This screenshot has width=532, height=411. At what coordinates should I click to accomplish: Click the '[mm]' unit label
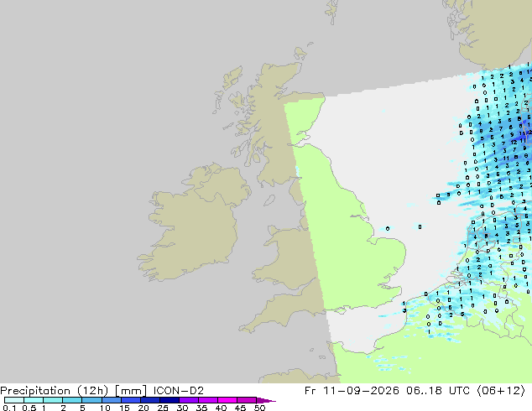(131, 391)
